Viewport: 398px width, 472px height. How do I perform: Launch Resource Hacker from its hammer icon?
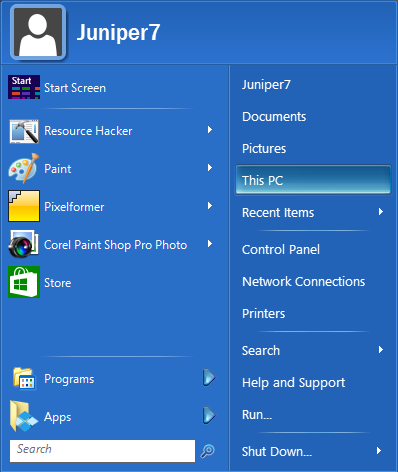24,131
